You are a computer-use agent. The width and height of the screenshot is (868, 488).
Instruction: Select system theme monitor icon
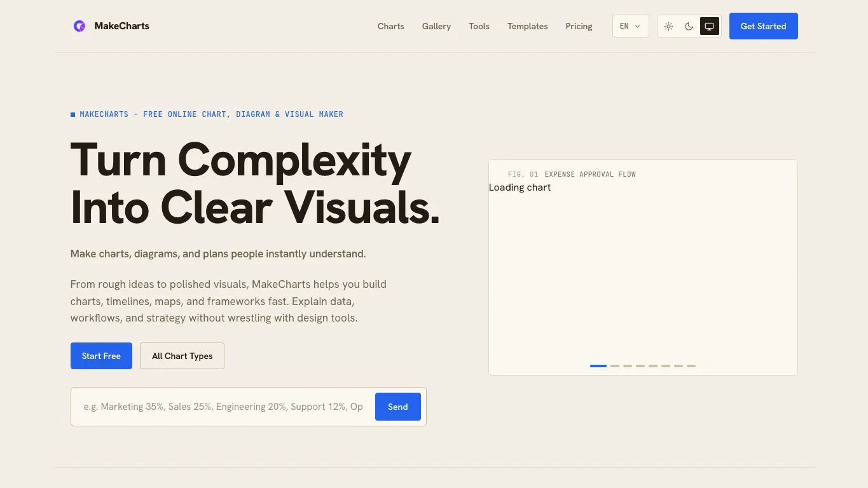coord(709,26)
